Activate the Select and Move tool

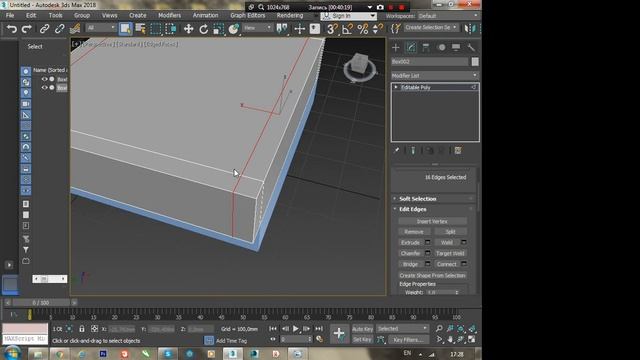coord(188,29)
